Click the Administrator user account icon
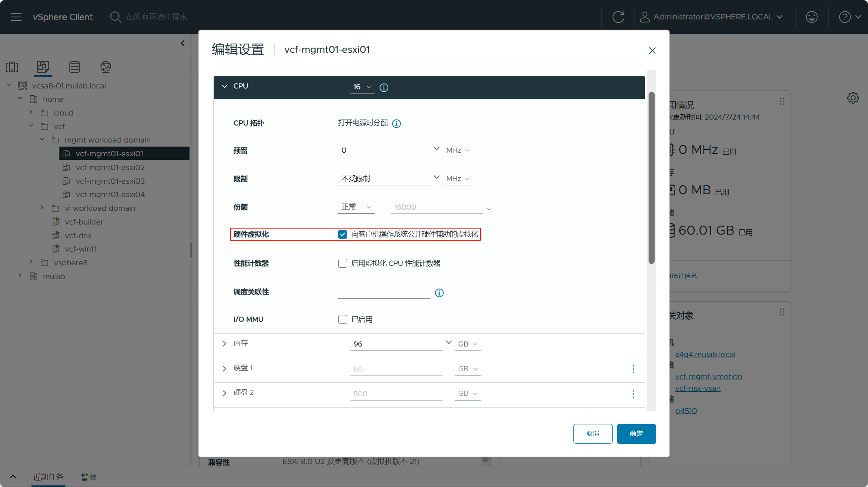 (645, 17)
